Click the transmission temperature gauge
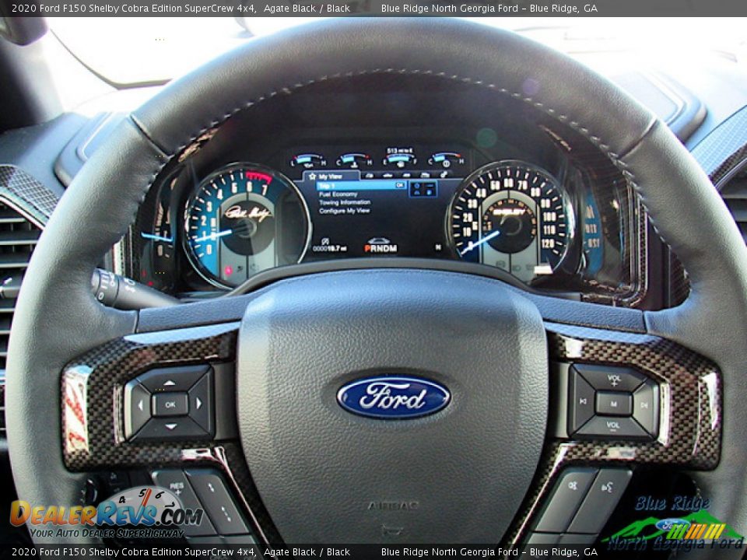Screen dimensions: 747x560 446,159
